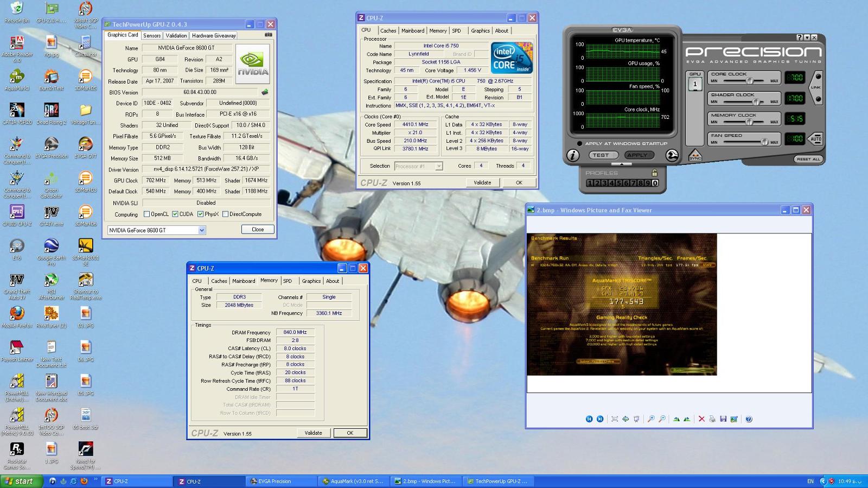Open About tab in the CPU-Z memory timings window
This screenshot has width=868, height=488.
333,281
